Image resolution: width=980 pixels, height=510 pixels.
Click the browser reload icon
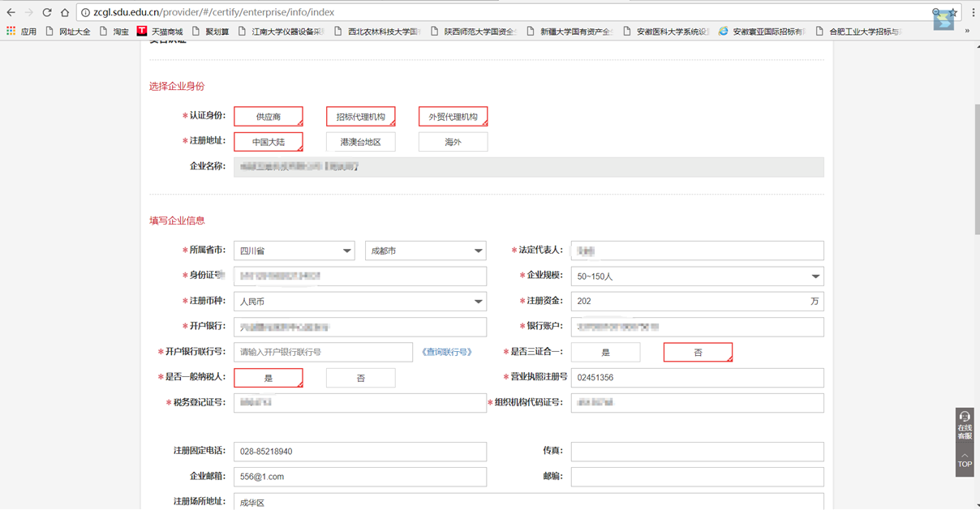46,12
